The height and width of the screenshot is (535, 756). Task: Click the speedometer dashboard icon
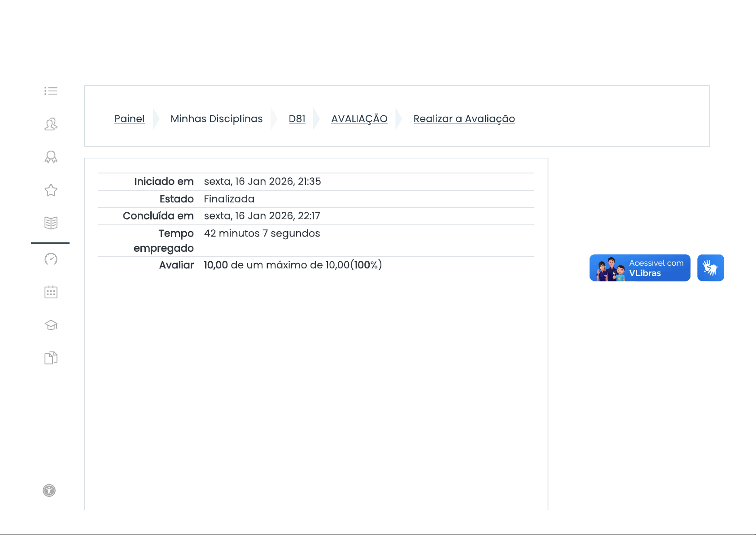[x=51, y=259]
